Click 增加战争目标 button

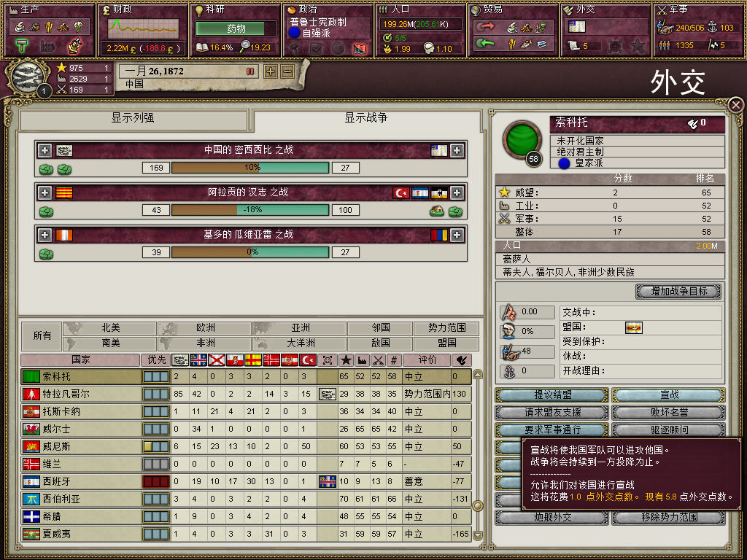[678, 291]
